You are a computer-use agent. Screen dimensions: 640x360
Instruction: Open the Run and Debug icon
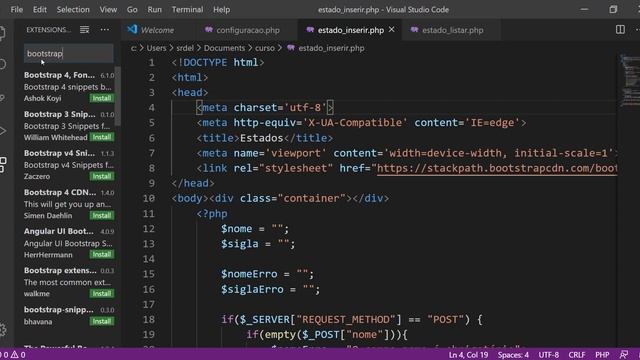3,131
